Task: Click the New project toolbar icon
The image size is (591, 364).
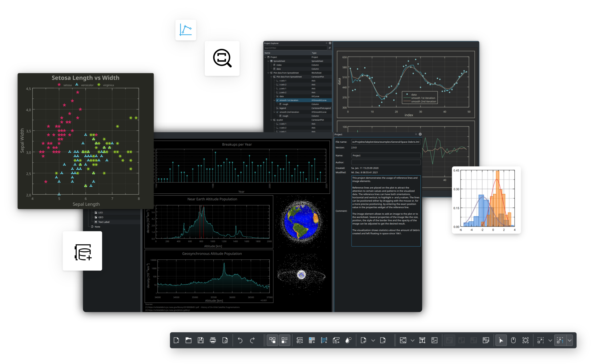Action: point(176,340)
